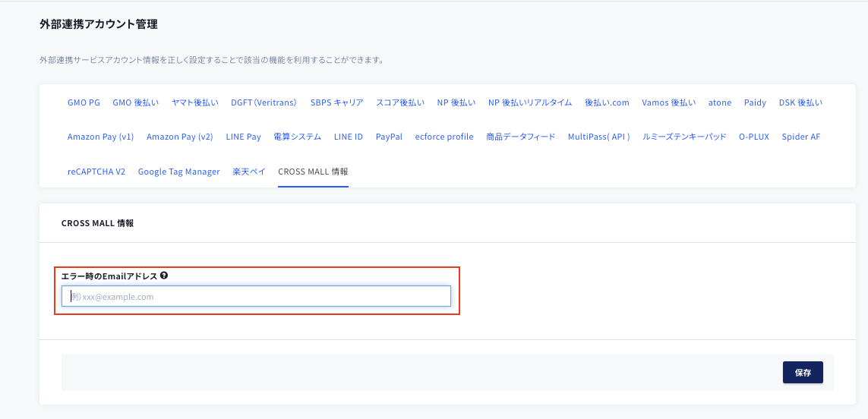Image resolution: width=868 pixels, height=419 pixels.
Task: Select the スコア後払い tab
Action: coord(400,102)
